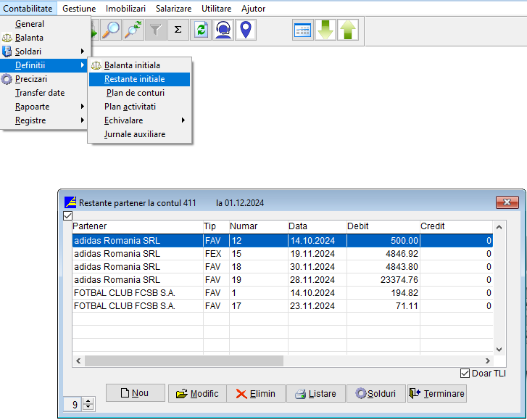This screenshot has width=527, height=420.
Task: Open the Salarizare menu
Action: pos(173,9)
